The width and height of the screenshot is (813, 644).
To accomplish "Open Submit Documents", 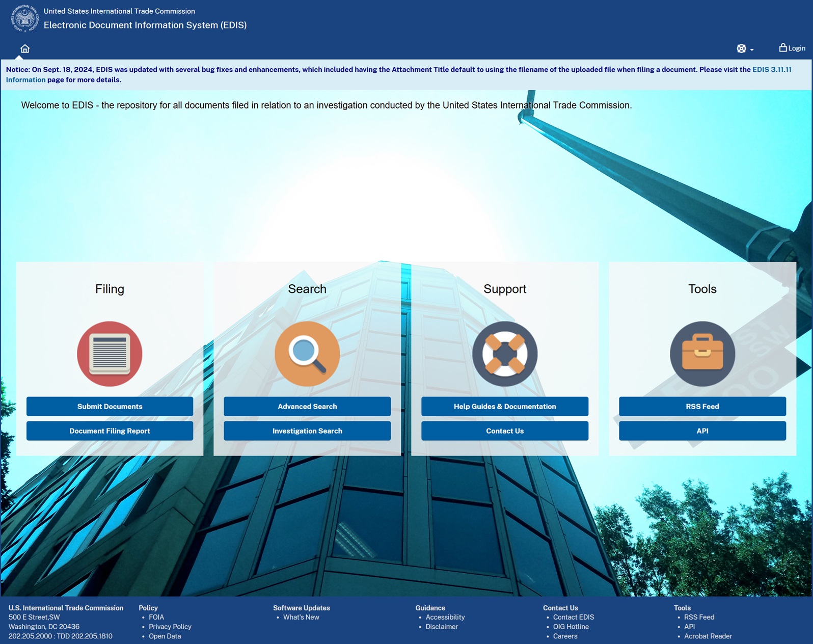I will click(110, 407).
